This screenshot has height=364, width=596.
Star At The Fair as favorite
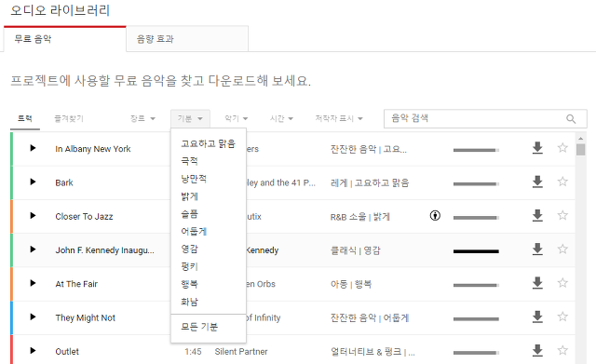click(x=562, y=283)
